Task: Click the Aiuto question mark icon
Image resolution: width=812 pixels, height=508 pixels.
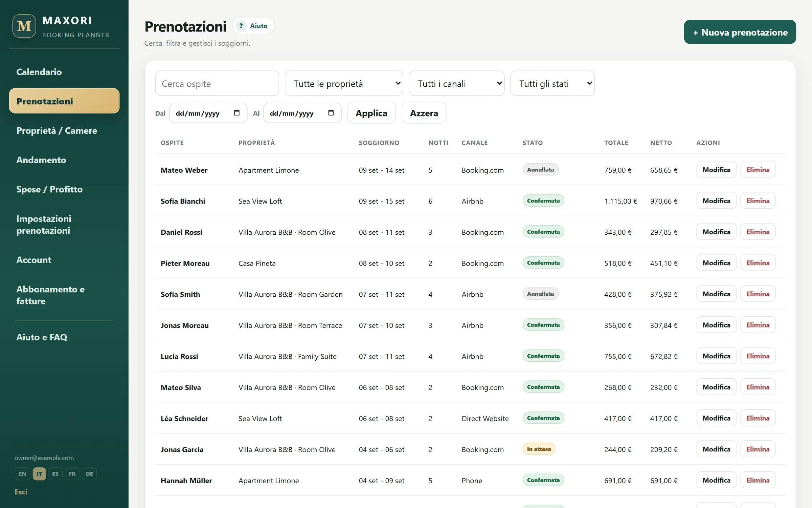Action: (241, 26)
